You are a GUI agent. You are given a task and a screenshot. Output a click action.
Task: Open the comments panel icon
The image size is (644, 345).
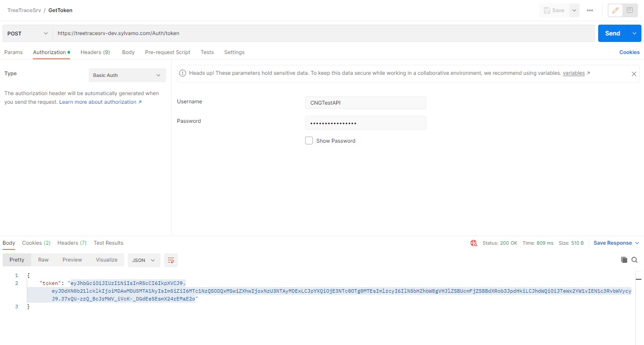(x=630, y=10)
